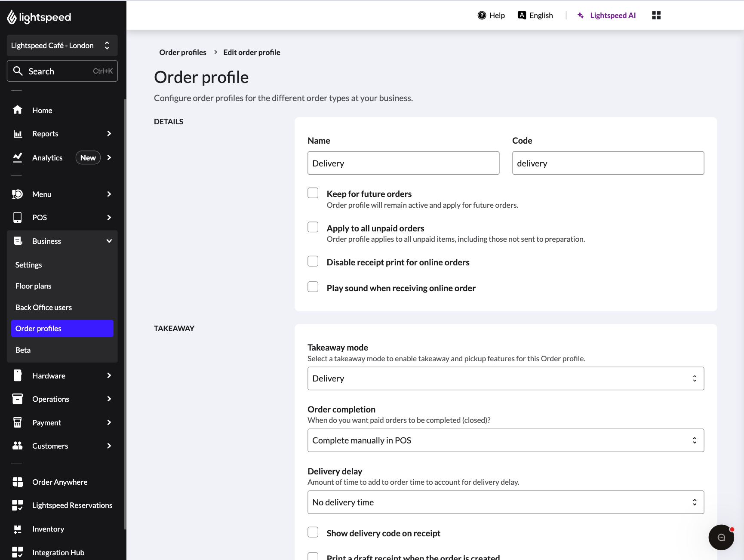Image resolution: width=744 pixels, height=560 pixels.
Task: Click inside the Name field
Action: pos(403,163)
